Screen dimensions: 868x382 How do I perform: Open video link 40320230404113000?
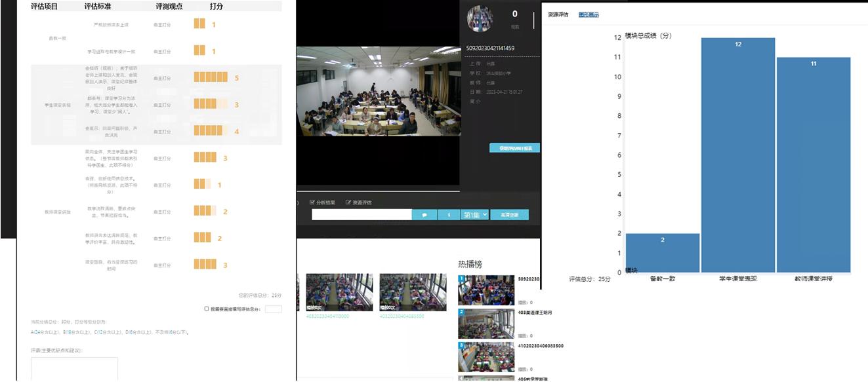coord(327,316)
